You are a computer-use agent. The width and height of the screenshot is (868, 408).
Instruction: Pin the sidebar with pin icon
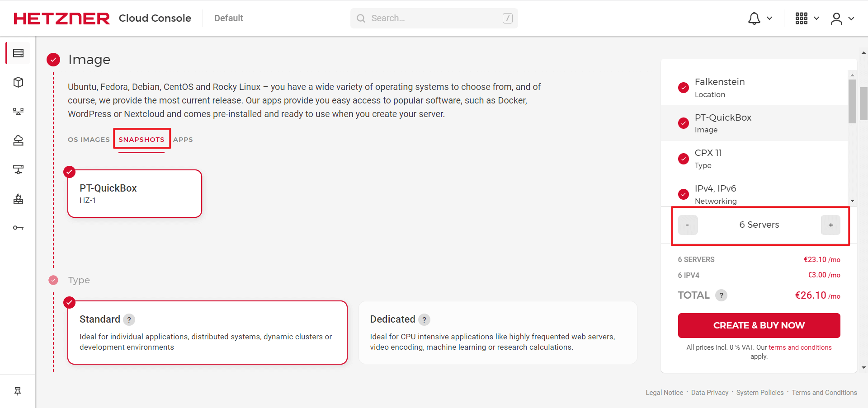click(x=18, y=391)
